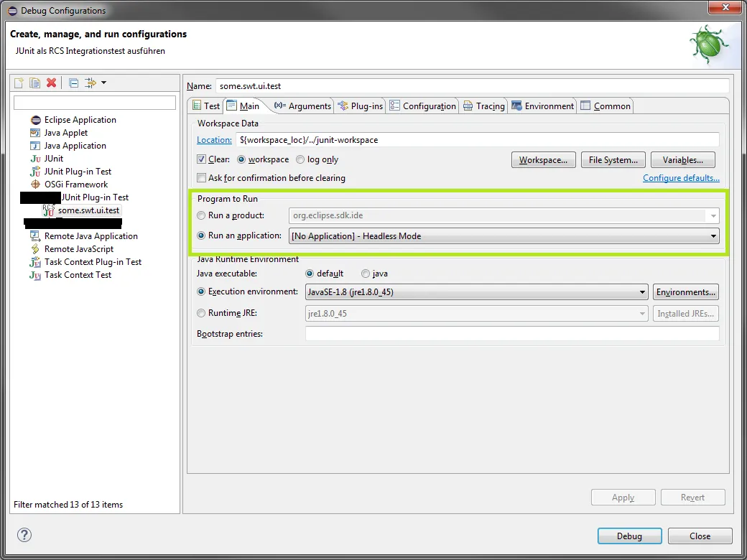Open the Configuration tab
747x560 pixels.
point(422,106)
